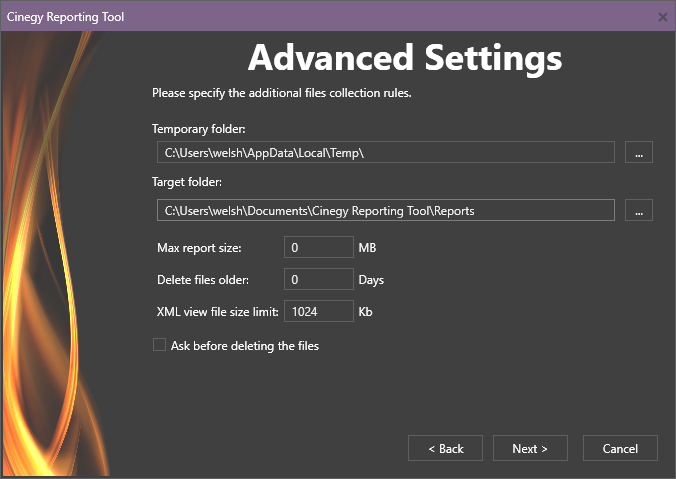The height and width of the screenshot is (479, 676).
Task: Focus the XML view file size limit field
Action: (x=319, y=311)
